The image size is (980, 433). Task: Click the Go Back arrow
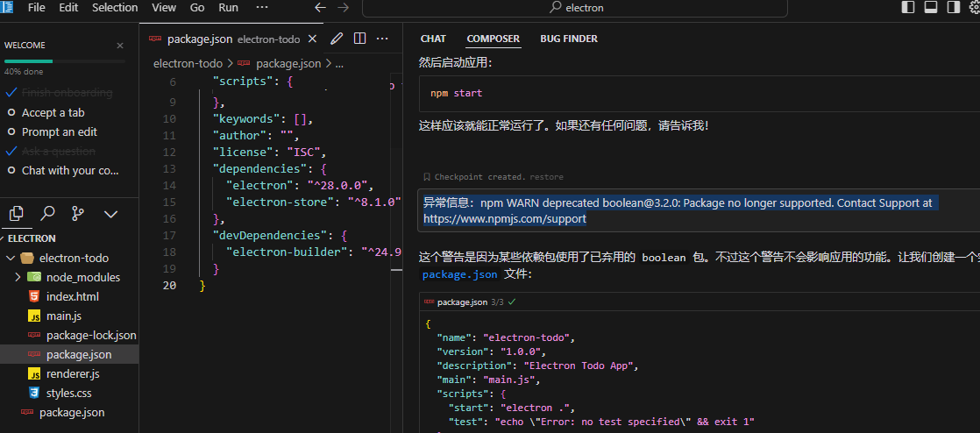[320, 7]
